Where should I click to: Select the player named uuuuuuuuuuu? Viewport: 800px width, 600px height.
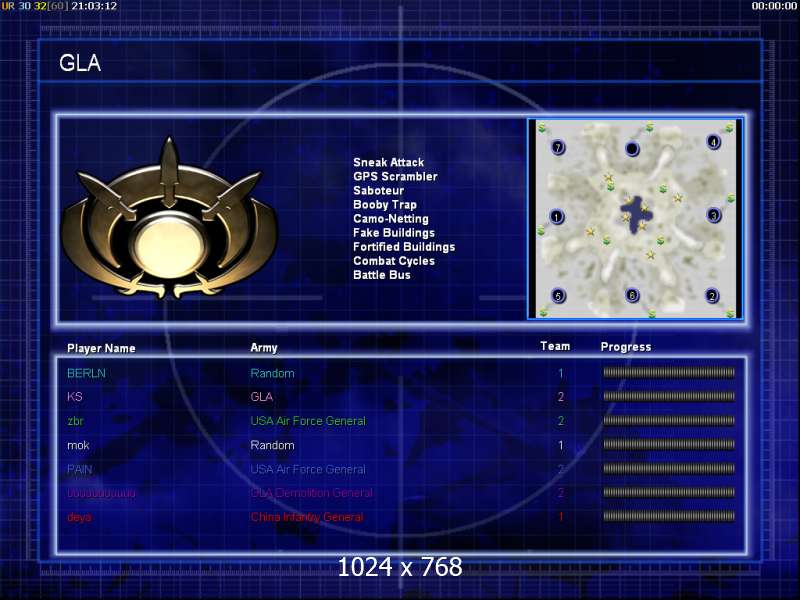pos(101,493)
